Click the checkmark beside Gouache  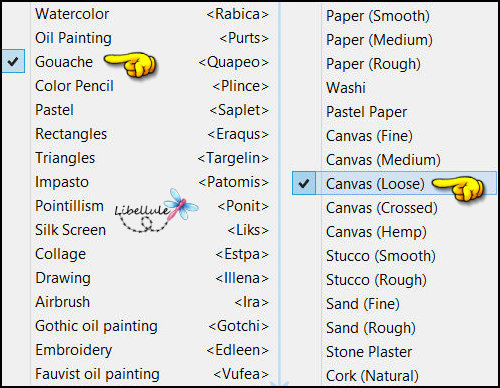point(13,61)
